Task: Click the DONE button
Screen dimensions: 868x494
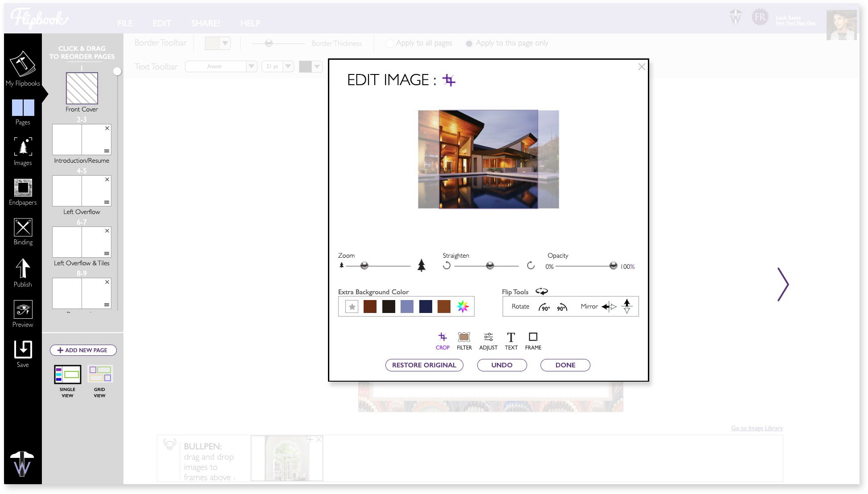Action: pos(565,365)
